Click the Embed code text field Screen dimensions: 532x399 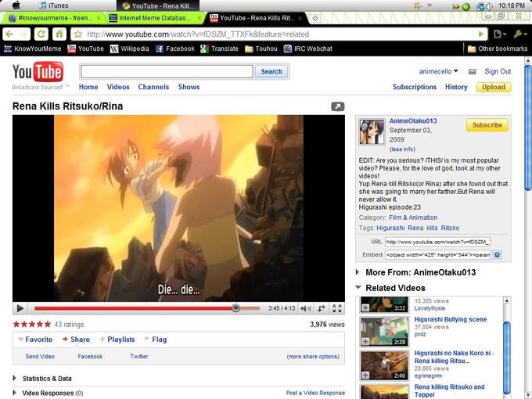tap(438, 255)
